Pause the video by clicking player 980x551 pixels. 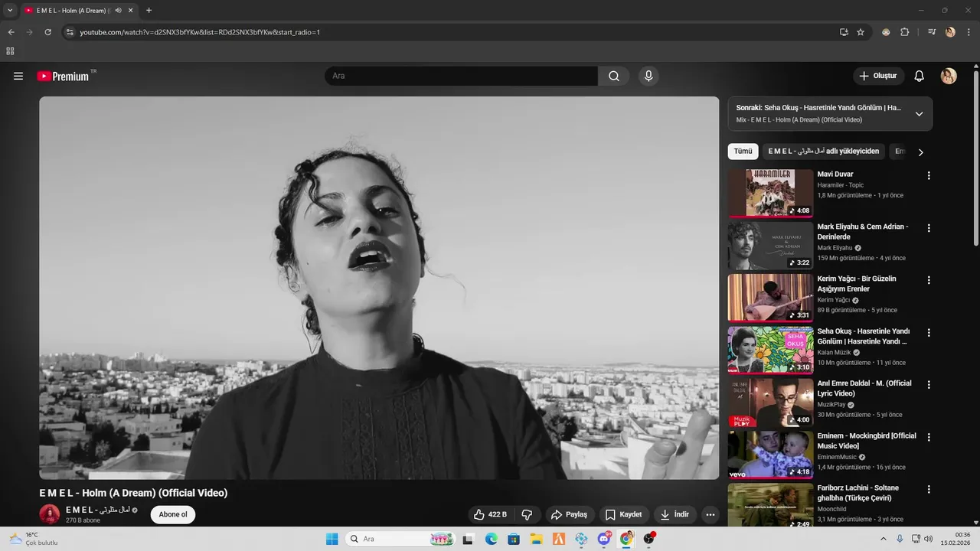coord(379,288)
